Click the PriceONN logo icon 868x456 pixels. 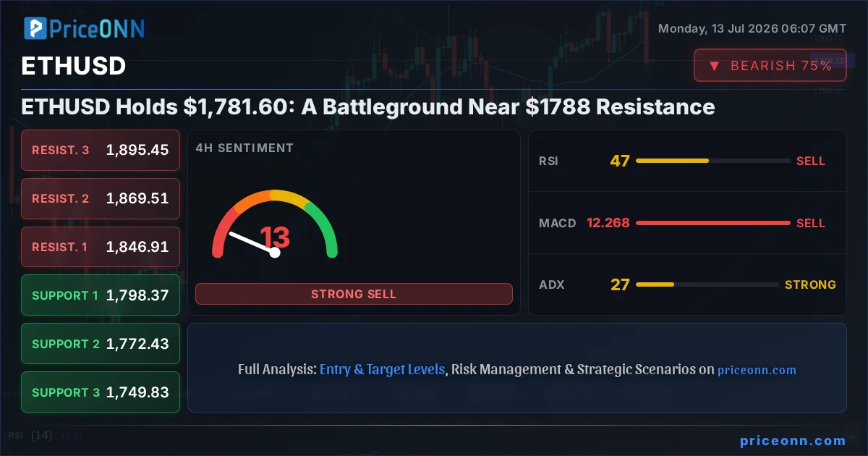point(35,28)
